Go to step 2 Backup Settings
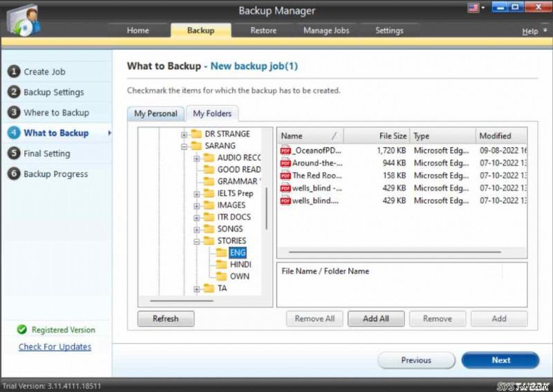Screen dimensions: 553x392 tap(57, 92)
